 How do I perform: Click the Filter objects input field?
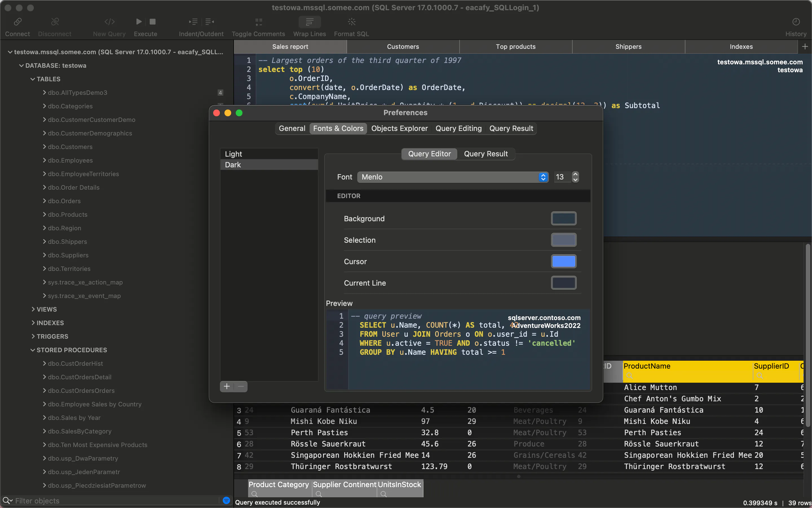[116, 501]
